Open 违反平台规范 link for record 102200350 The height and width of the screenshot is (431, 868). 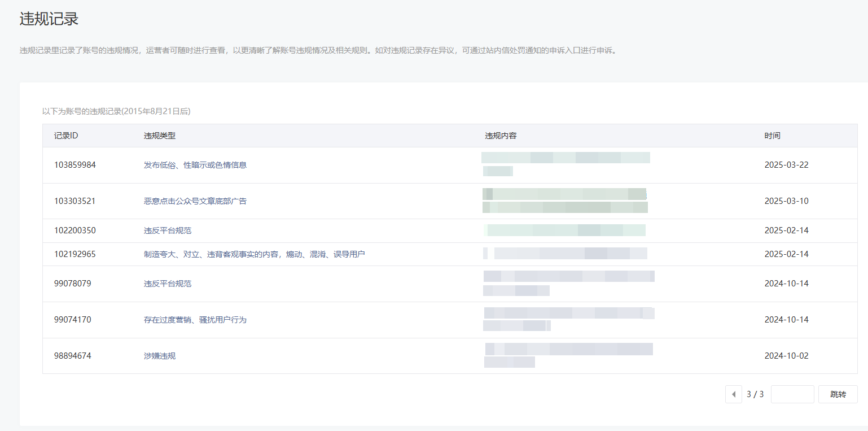point(168,230)
